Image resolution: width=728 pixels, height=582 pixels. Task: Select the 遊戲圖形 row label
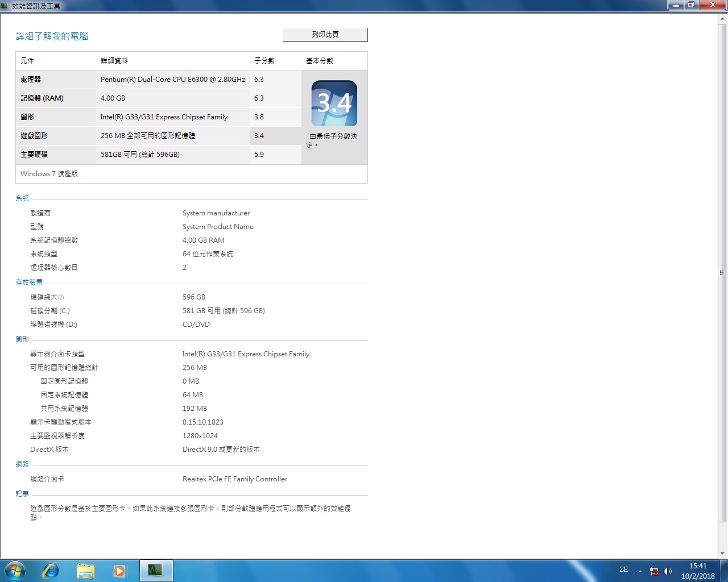coord(34,136)
